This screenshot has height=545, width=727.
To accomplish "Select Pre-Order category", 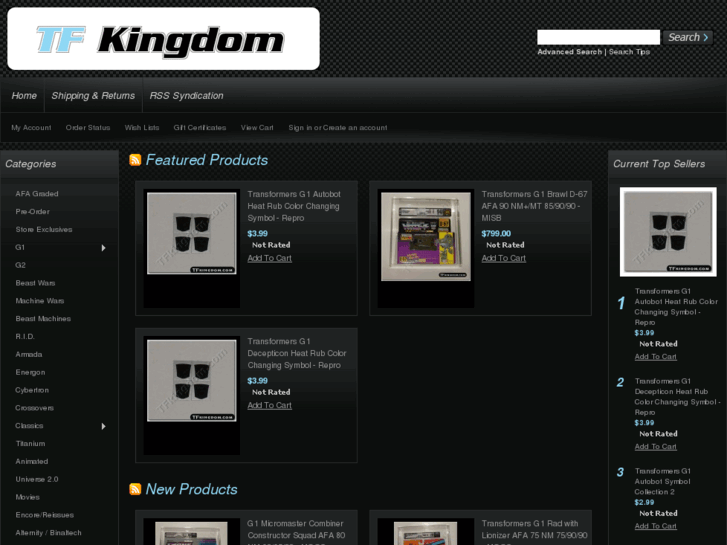I will point(32,212).
